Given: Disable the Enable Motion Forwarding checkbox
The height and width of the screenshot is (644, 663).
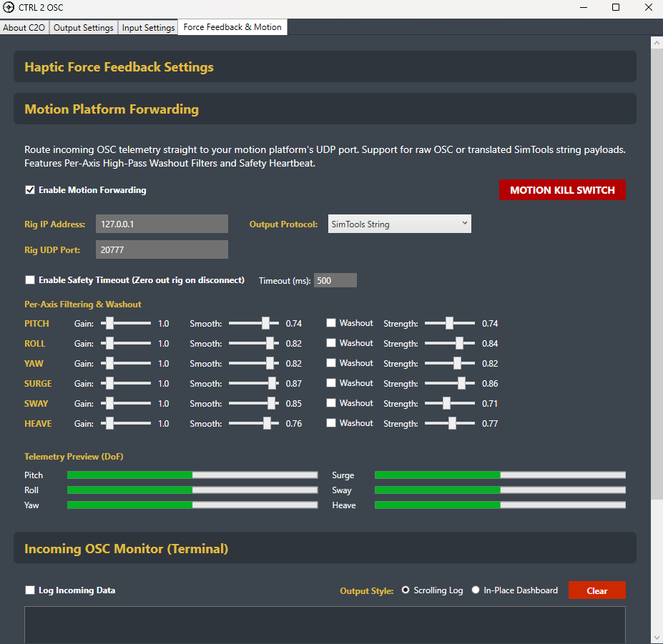Looking at the screenshot, I should 29,190.
